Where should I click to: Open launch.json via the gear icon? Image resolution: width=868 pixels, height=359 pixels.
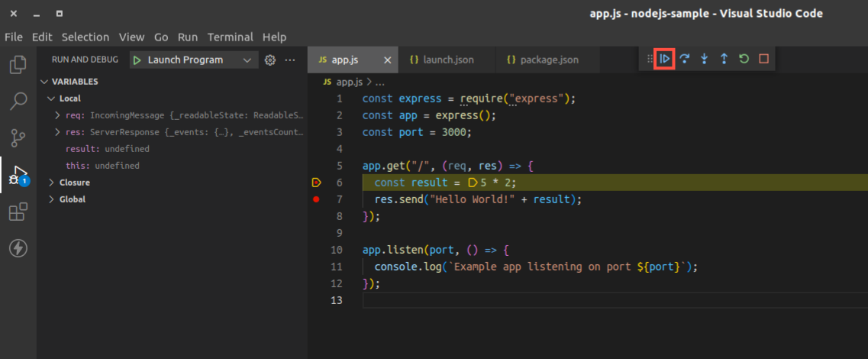point(270,60)
